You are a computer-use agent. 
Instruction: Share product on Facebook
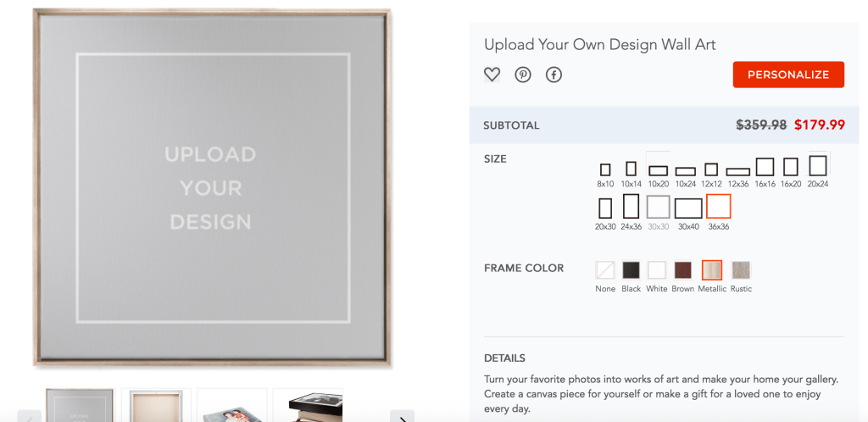click(554, 75)
